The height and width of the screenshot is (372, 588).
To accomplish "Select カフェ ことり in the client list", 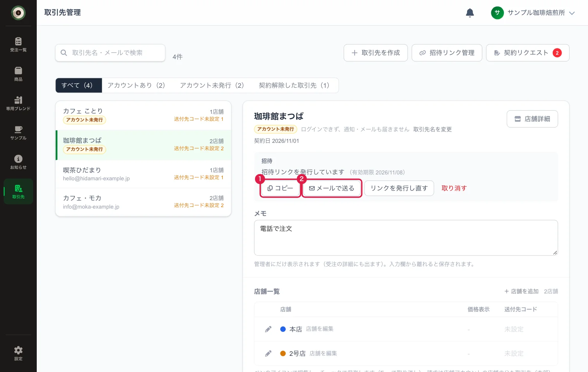I will (143, 116).
